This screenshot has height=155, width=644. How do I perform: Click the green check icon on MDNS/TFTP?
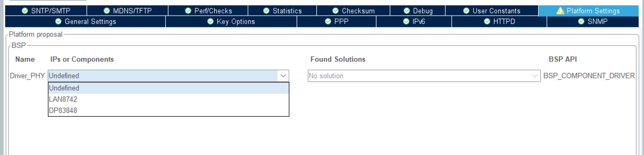click(107, 11)
